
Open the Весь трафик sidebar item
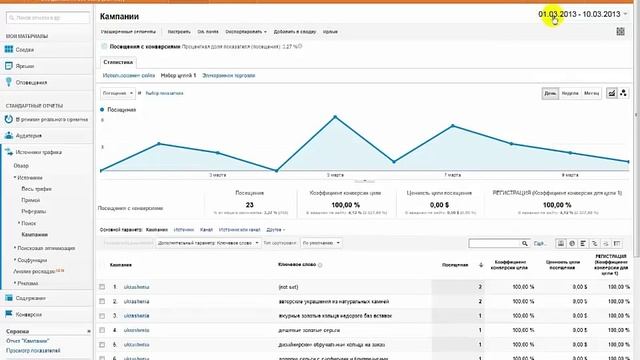(x=36, y=189)
